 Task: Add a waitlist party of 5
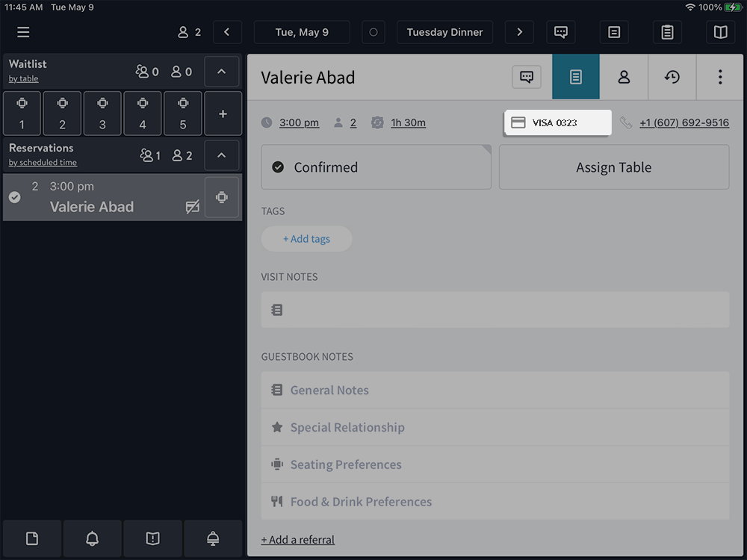click(x=183, y=113)
